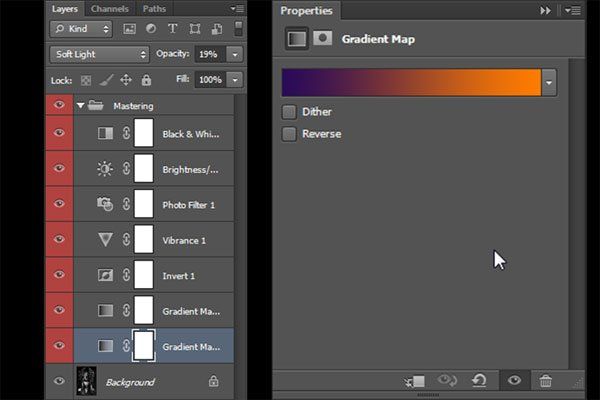Delete adjustment layer with trash icon
This screenshot has width=600, height=400.
(x=545, y=380)
